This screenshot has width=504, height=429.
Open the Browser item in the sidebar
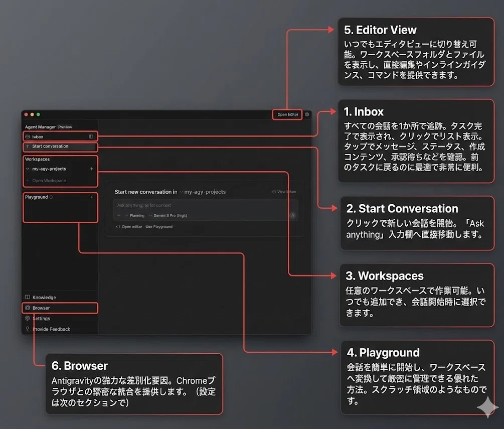60,308
